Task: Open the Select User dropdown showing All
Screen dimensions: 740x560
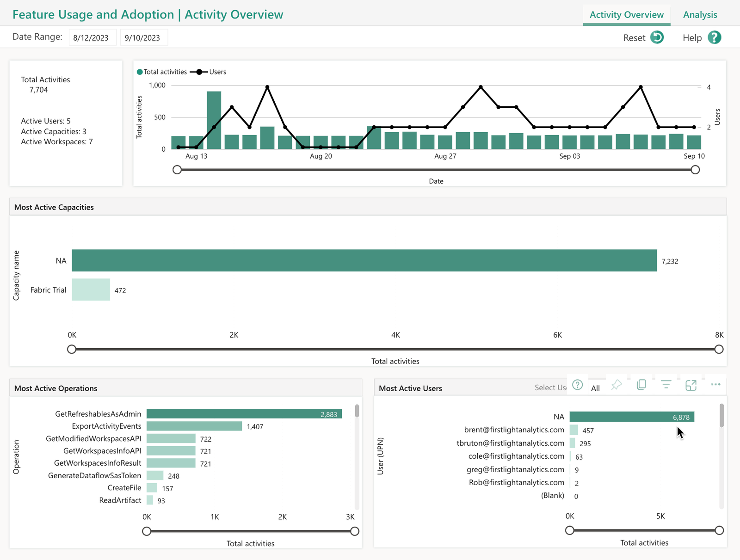Action: point(595,388)
